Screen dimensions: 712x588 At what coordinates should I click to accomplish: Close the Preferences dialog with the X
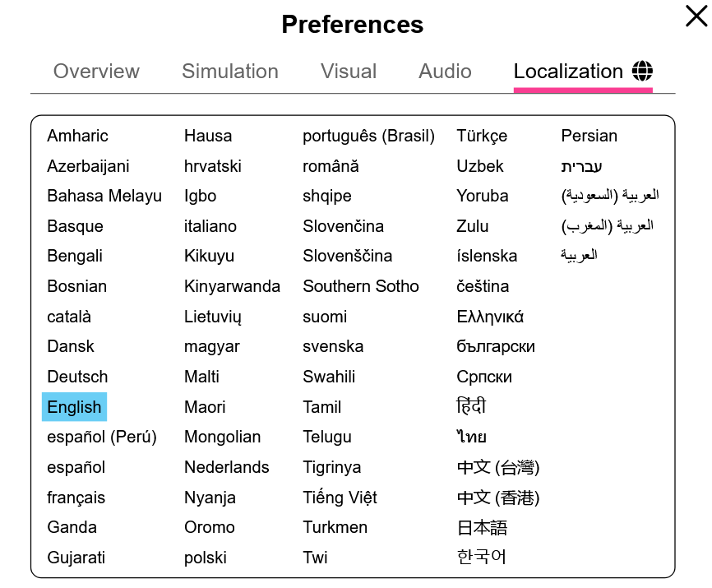pos(696,16)
